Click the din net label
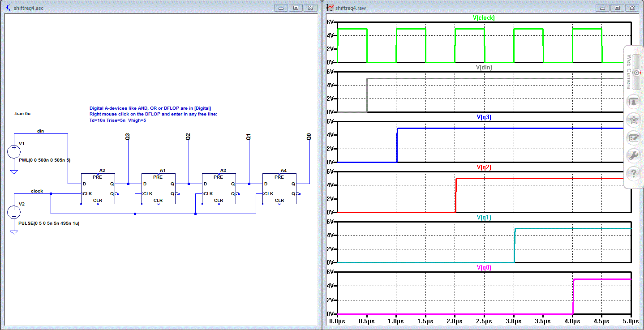 click(40, 131)
